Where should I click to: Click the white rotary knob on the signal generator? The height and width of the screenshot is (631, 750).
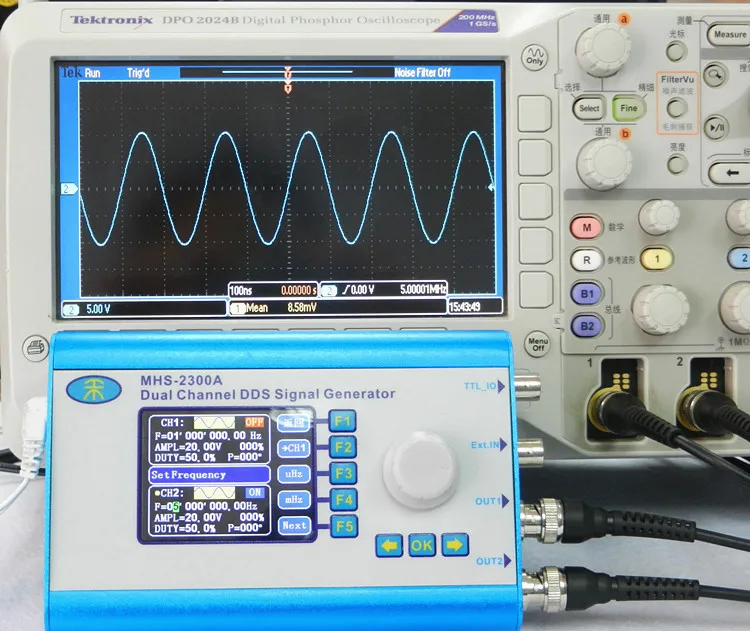tap(419, 470)
